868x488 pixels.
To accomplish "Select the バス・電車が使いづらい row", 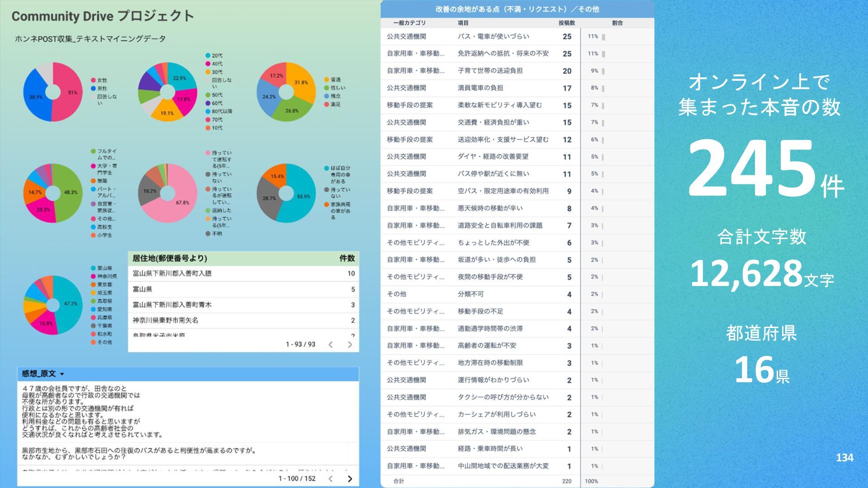I will (x=493, y=37).
